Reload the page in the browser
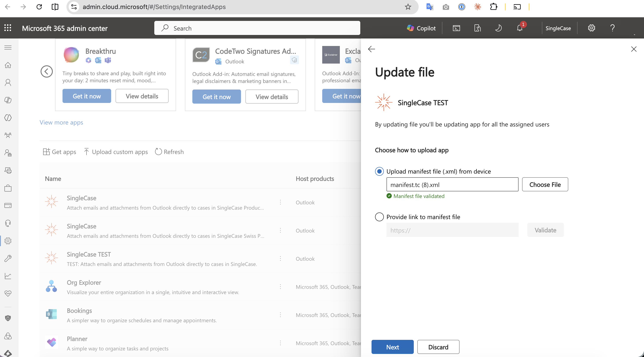Viewport: 644px width, 357px height. (39, 7)
